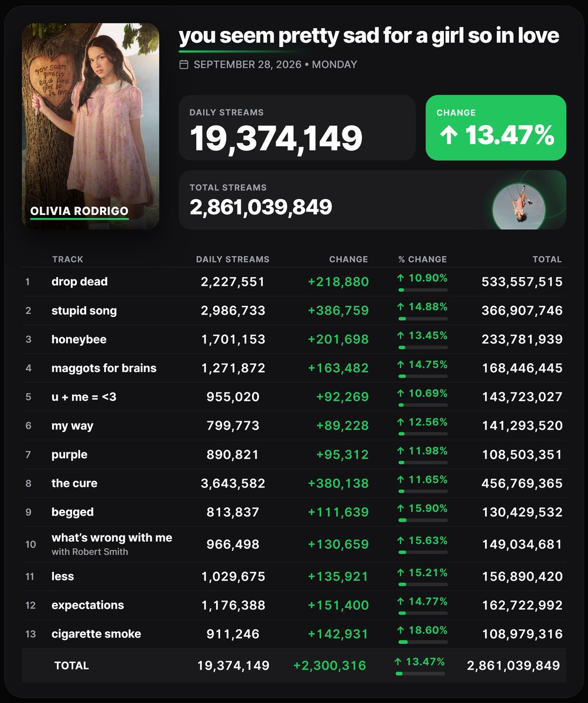The height and width of the screenshot is (703, 588).
Task: Open the album cover artwork thumbnail
Action: (x=91, y=126)
